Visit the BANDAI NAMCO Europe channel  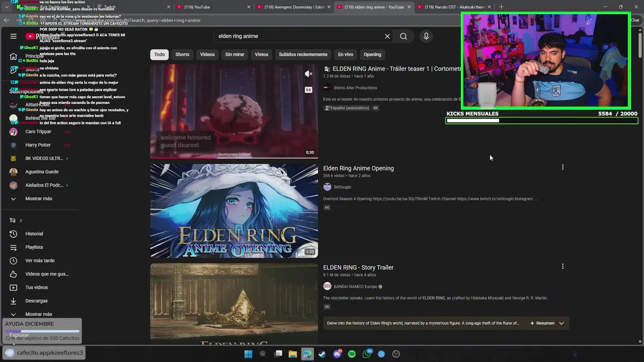pyautogui.click(x=355, y=287)
